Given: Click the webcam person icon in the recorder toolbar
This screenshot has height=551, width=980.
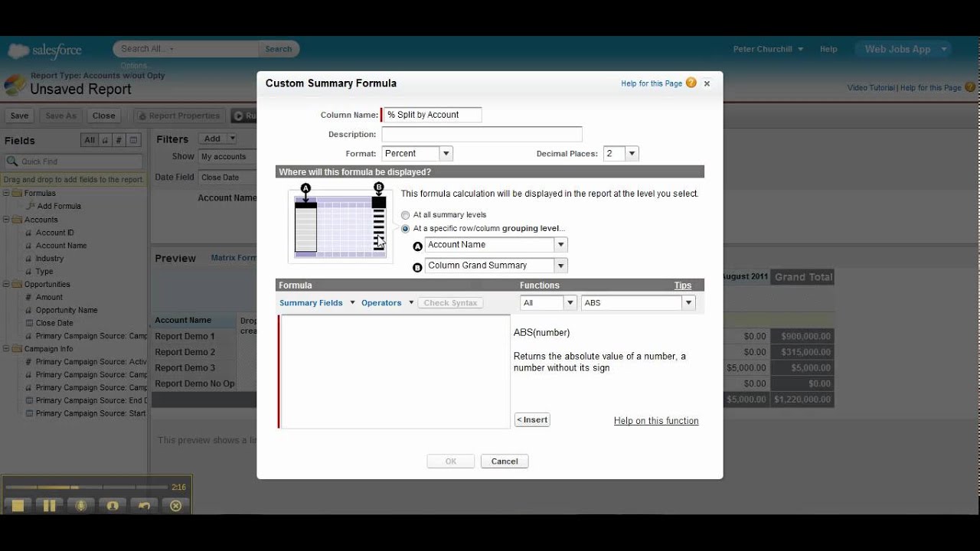Looking at the screenshot, I should click(x=113, y=505).
